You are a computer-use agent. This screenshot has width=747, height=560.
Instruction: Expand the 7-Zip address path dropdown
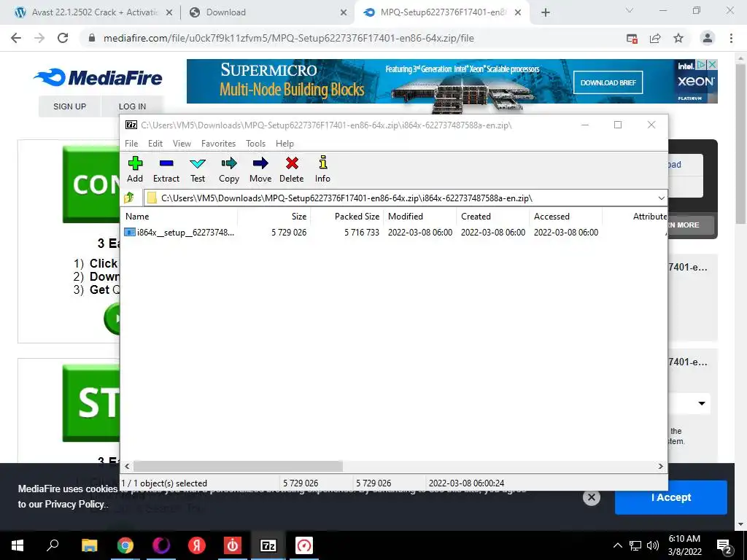click(x=661, y=198)
